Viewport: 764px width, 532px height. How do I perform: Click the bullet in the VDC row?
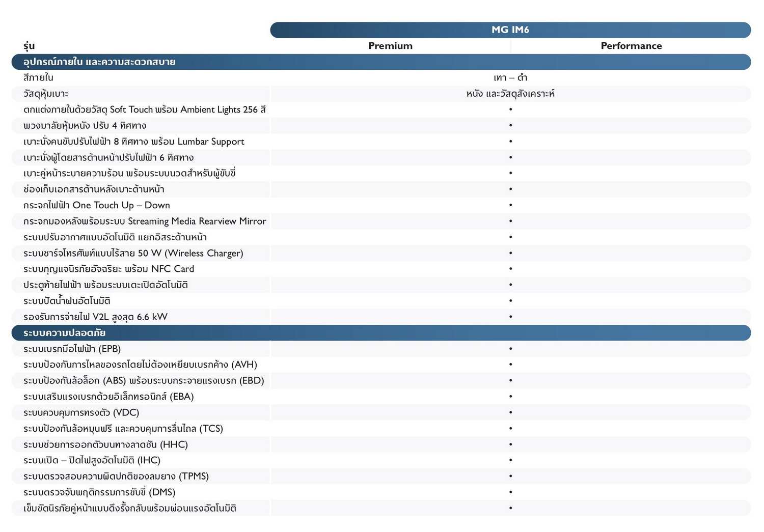coord(510,412)
